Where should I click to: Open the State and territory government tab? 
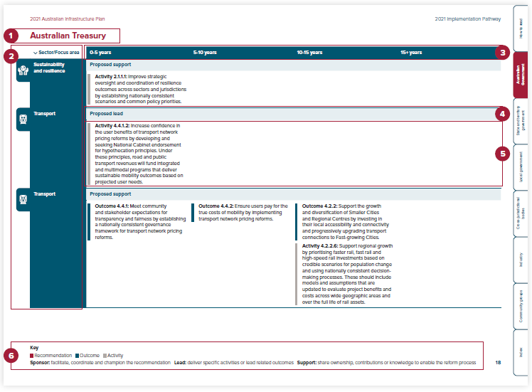pos(521,120)
